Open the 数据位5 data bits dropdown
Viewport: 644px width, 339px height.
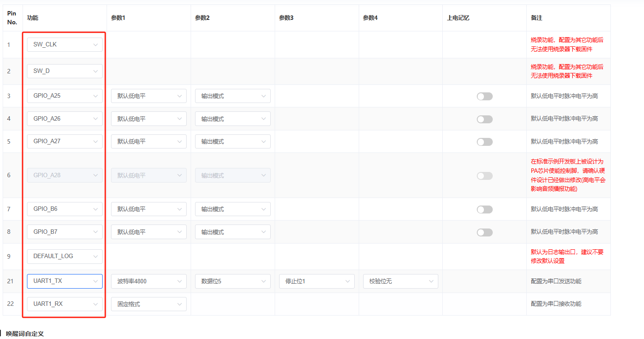tap(233, 281)
